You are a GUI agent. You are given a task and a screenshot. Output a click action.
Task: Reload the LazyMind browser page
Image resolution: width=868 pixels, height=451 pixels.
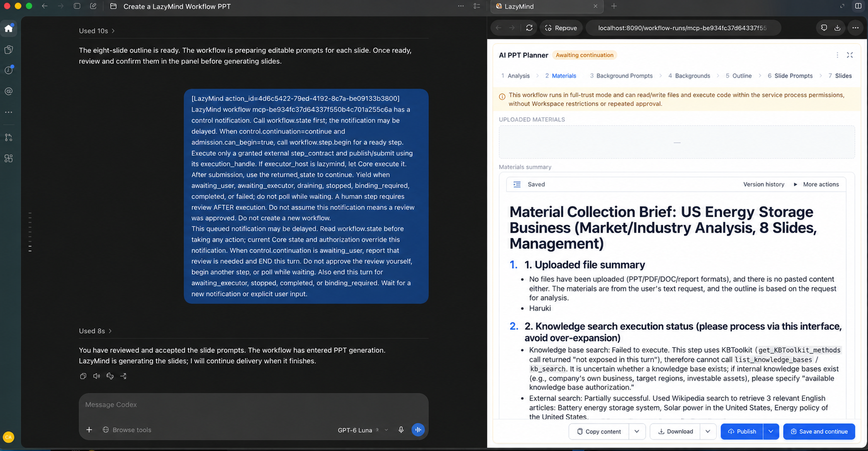tap(529, 28)
